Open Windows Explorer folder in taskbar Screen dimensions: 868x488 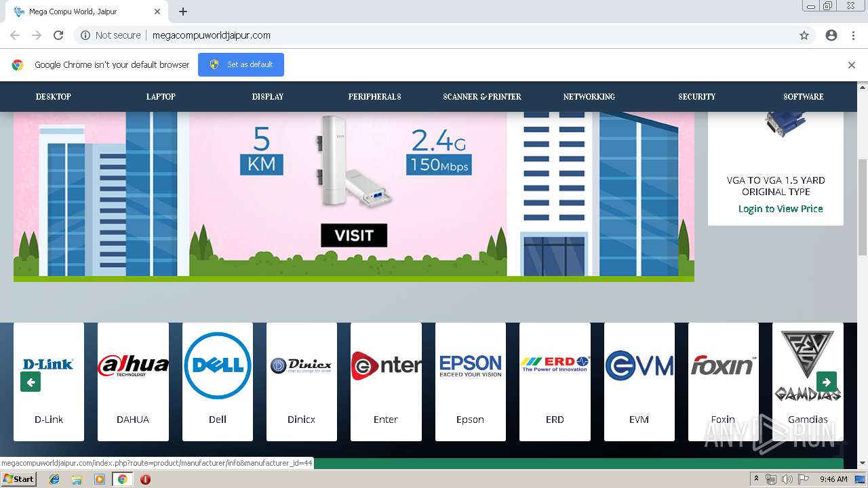77,479
